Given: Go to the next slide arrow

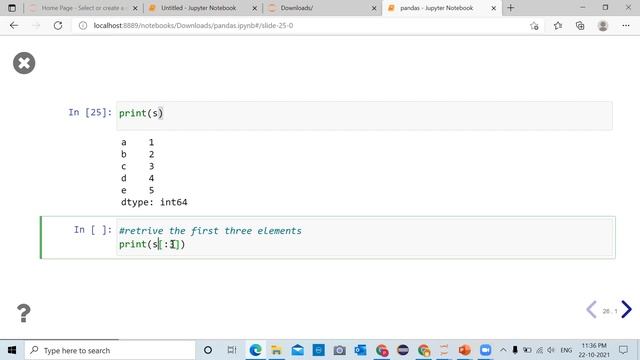Looking at the screenshot, I should (627, 309).
